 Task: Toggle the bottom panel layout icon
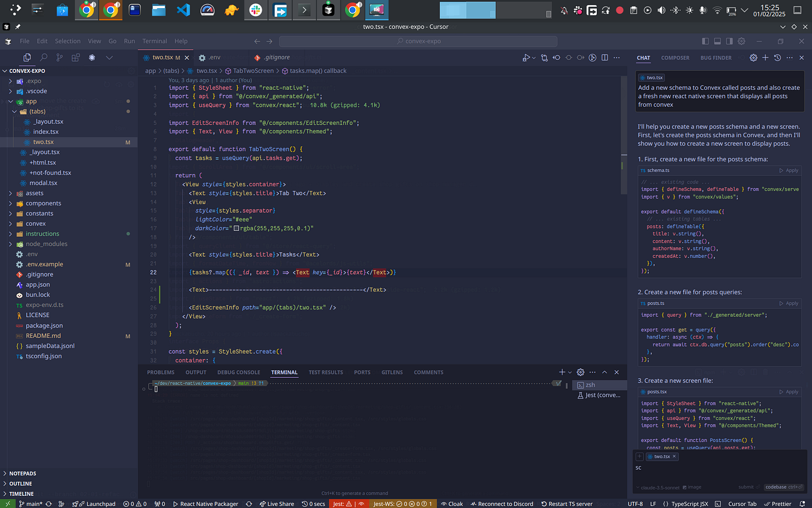point(717,41)
